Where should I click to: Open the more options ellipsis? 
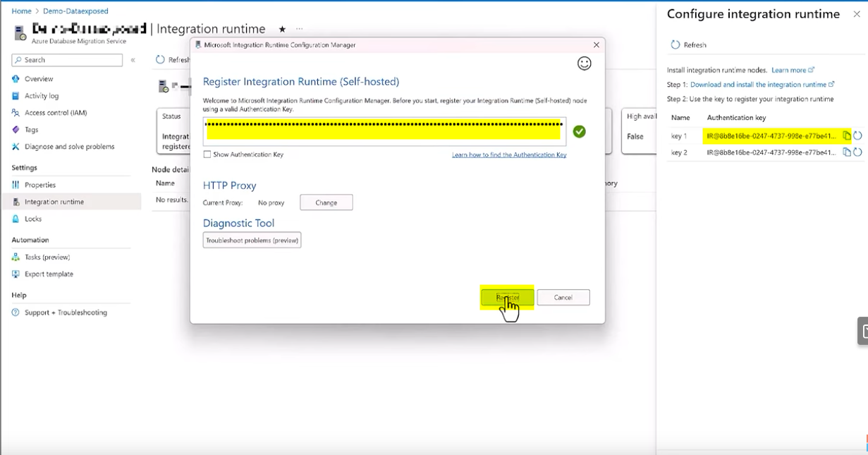300,30
